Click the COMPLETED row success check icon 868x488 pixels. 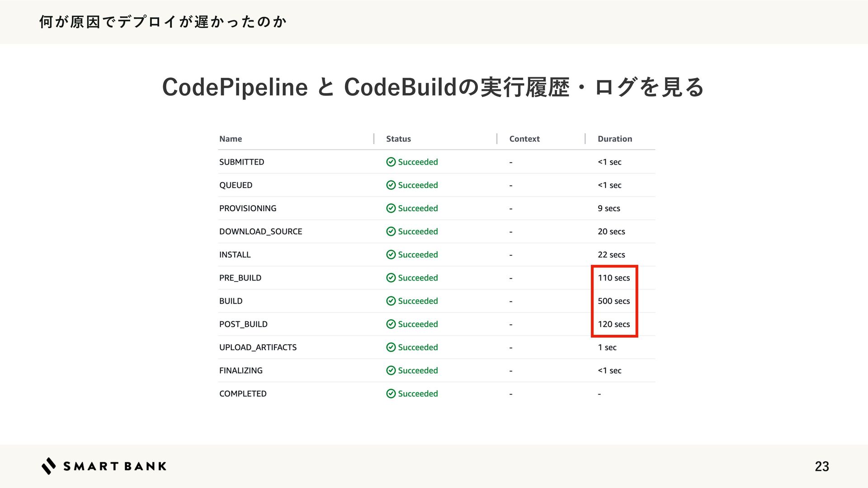[391, 394]
